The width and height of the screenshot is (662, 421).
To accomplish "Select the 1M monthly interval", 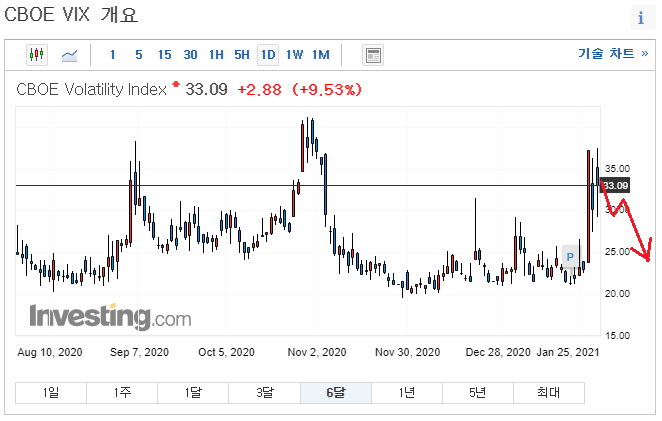I will [321, 55].
